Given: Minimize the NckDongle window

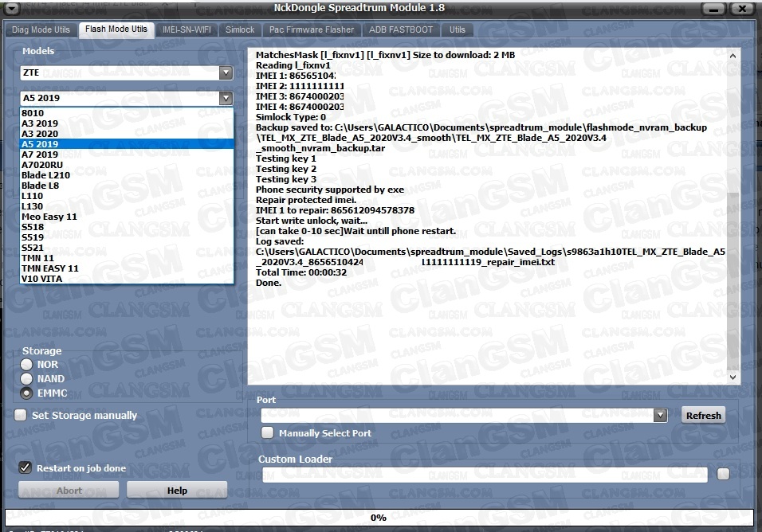Looking at the screenshot, I should [x=713, y=9].
